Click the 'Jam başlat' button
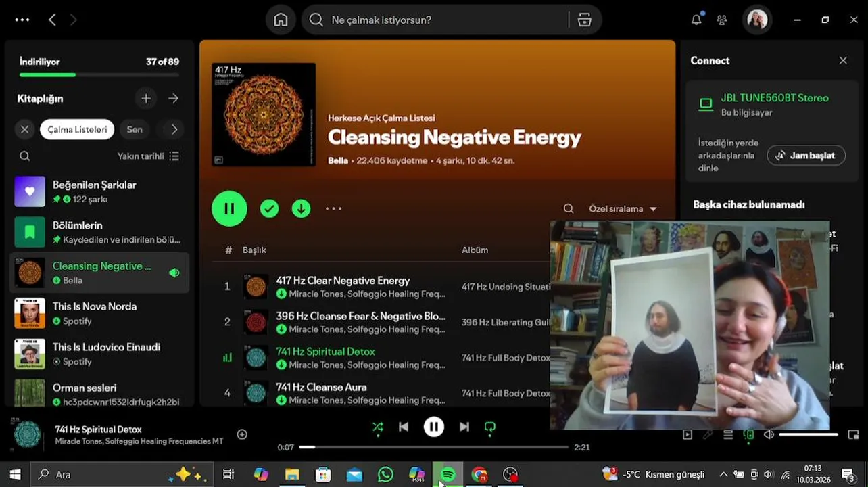The image size is (868, 487). (x=806, y=155)
